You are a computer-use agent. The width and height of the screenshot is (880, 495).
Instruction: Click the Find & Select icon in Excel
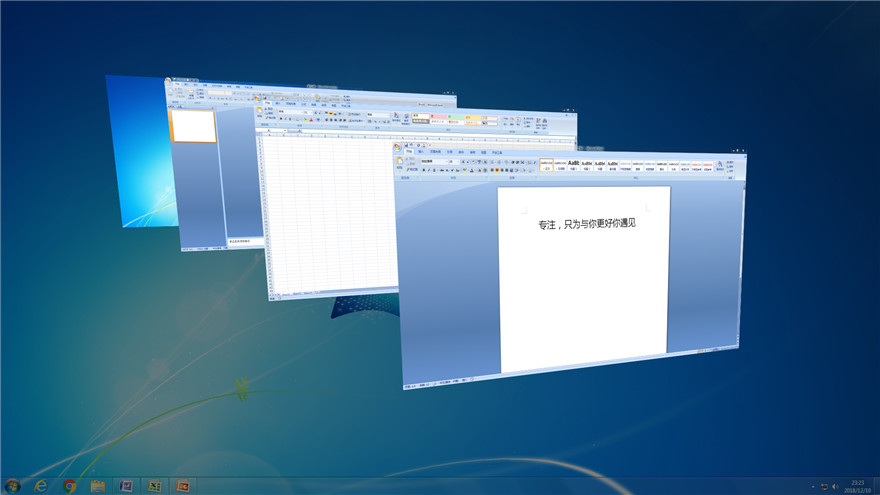tap(544, 122)
